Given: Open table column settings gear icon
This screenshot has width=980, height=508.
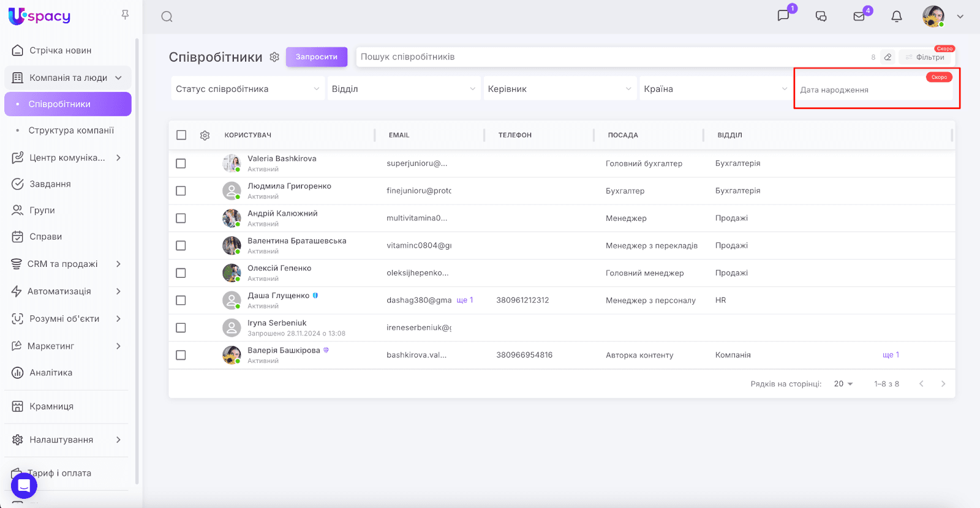Looking at the screenshot, I should pos(205,135).
